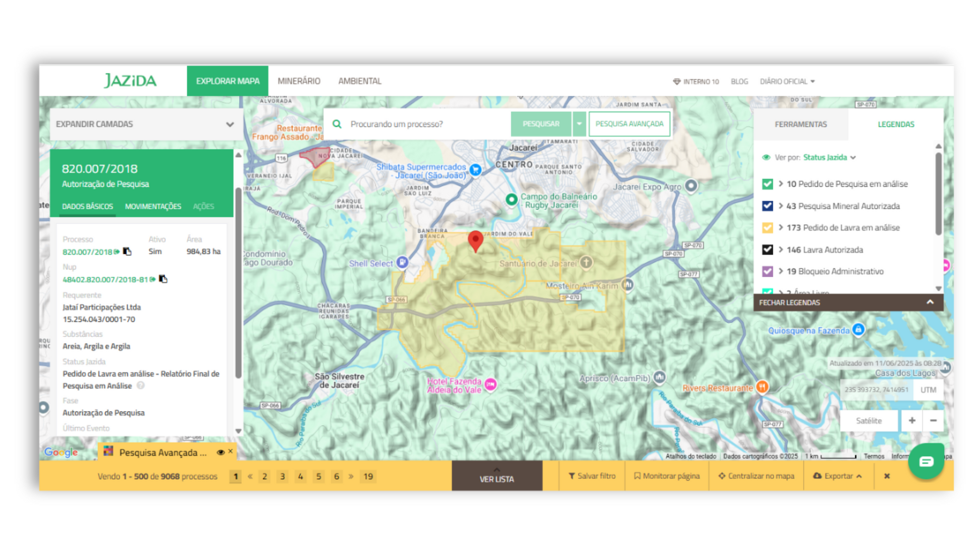Open Minerário menu
The image size is (980, 551).
(x=299, y=81)
